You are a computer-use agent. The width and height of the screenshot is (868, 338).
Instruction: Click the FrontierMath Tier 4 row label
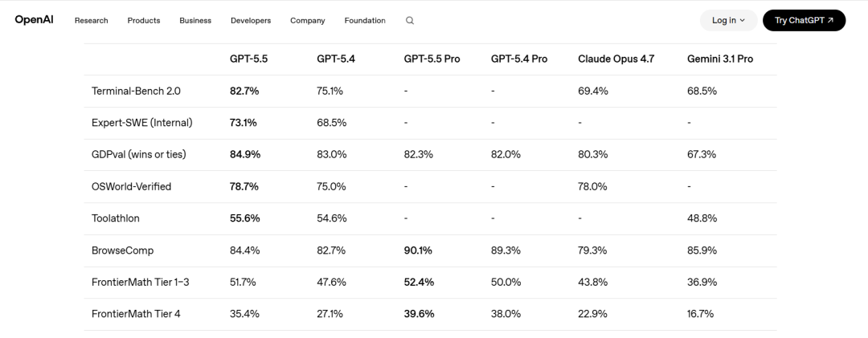coord(137,314)
